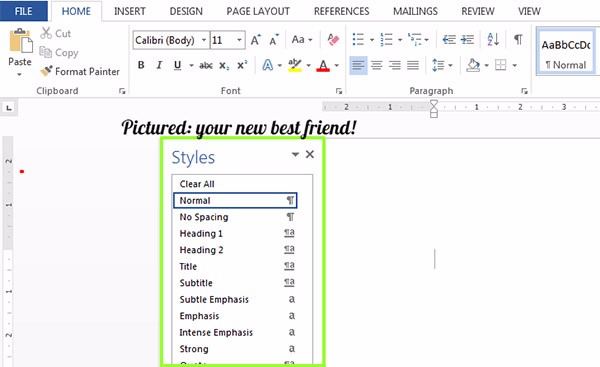
Task: Grow font size with the large A icon
Action: tap(256, 40)
